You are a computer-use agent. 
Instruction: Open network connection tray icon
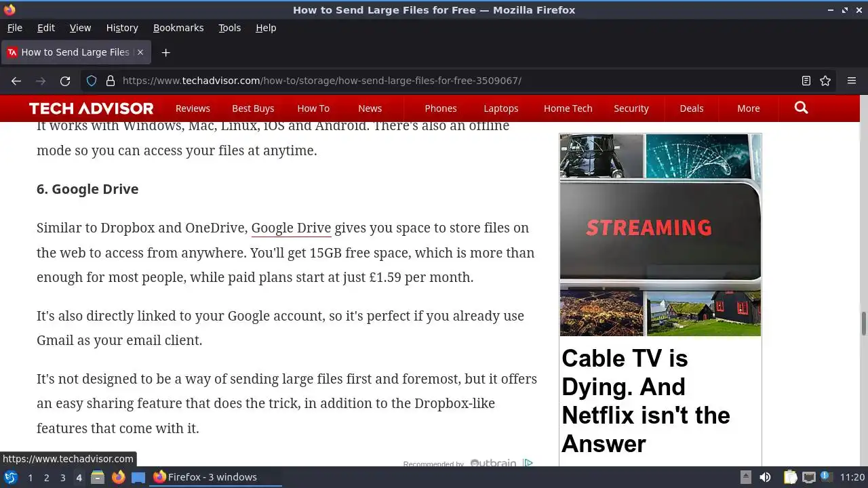pos(808,477)
